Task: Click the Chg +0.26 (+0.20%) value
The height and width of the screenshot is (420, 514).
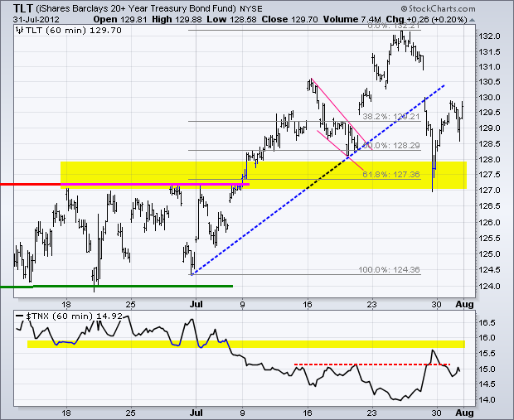Action: (x=426, y=19)
